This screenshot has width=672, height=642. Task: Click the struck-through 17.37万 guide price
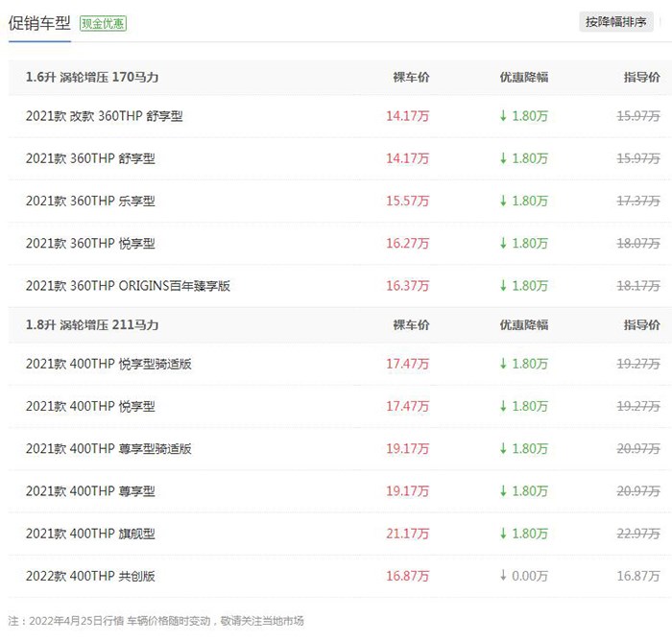[x=638, y=201]
